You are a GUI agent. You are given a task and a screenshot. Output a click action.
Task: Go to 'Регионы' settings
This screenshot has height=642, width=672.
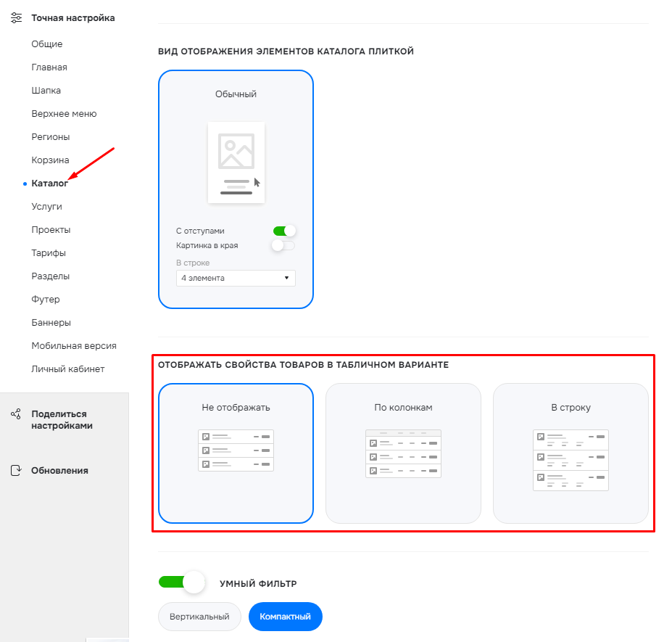coord(51,137)
